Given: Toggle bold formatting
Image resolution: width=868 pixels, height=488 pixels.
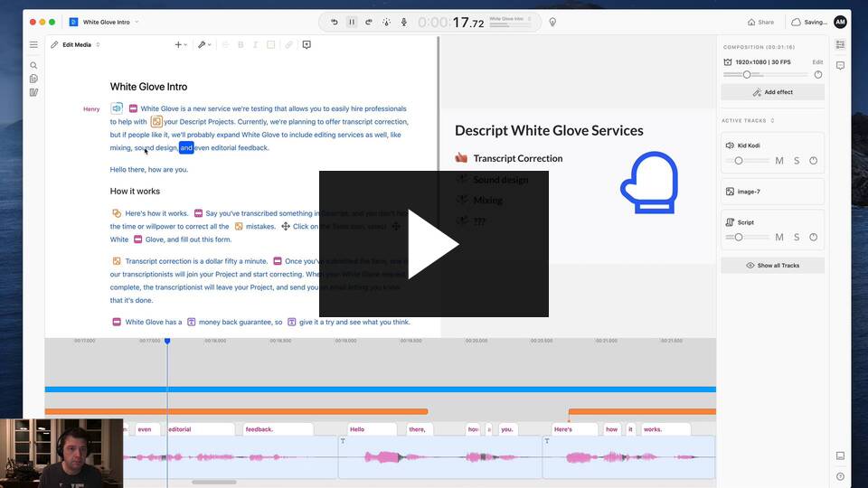Looking at the screenshot, I should tap(241, 45).
